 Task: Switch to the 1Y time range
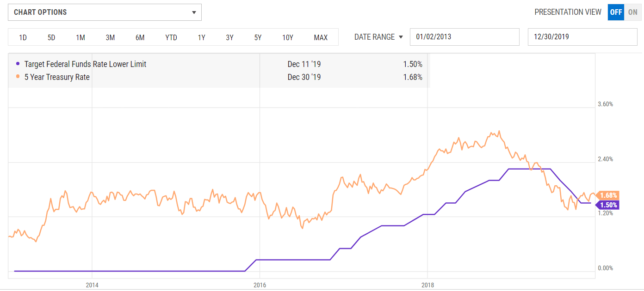click(x=201, y=37)
